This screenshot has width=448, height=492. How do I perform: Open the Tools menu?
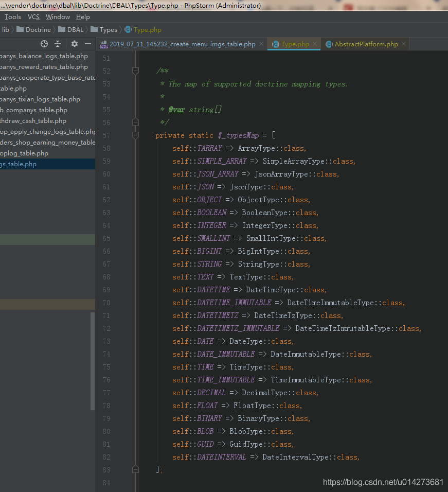12,16
